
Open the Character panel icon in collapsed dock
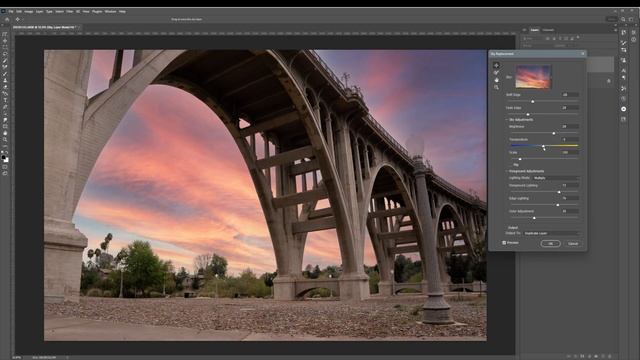click(x=624, y=70)
